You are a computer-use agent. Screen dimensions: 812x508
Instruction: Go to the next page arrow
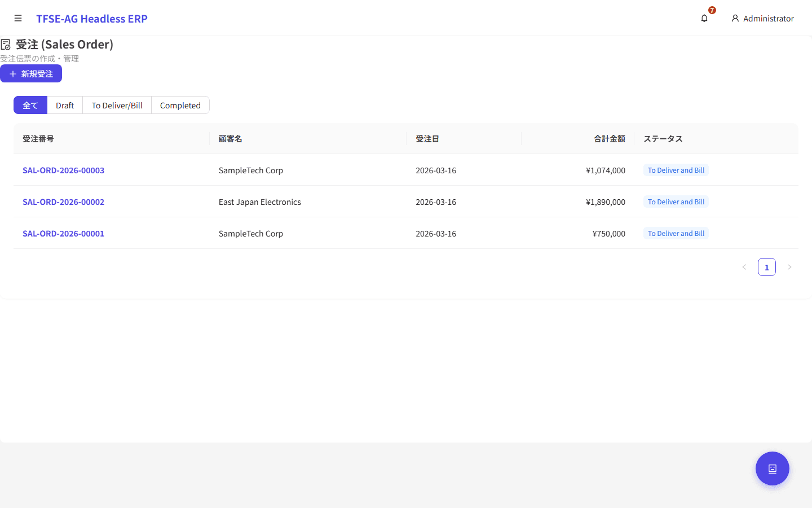point(789,267)
